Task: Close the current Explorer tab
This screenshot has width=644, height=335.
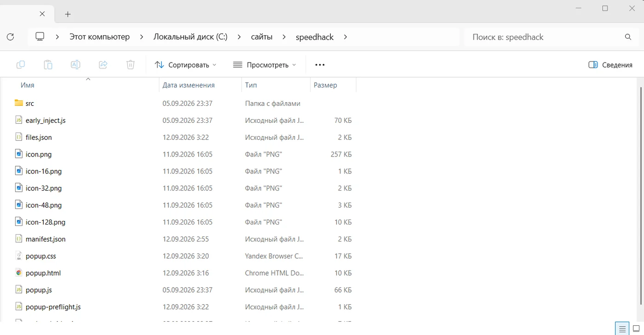Action: (x=42, y=14)
